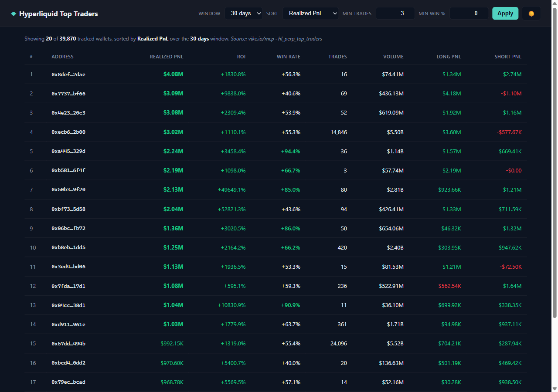Click the $619.09M volume value
Screen dimensions: 558x392
pos(391,113)
